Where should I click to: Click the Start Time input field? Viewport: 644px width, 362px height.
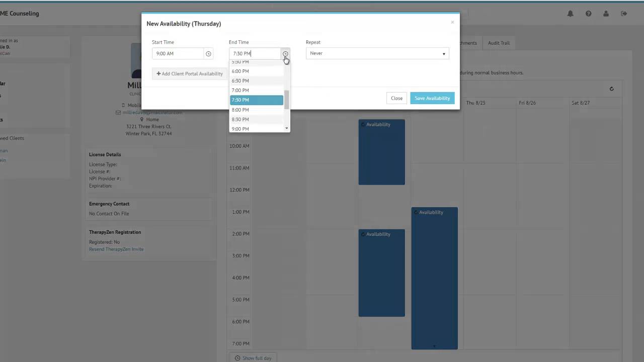coord(178,54)
